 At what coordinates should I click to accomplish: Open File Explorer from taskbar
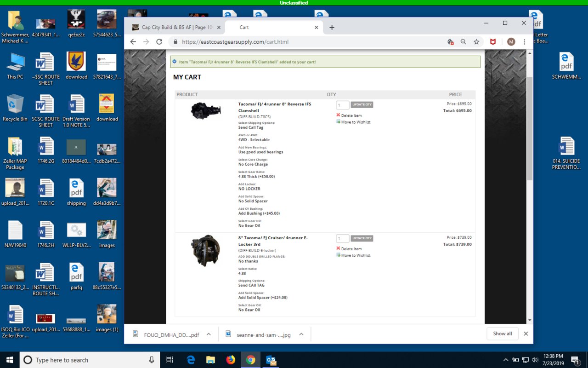(210, 360)
